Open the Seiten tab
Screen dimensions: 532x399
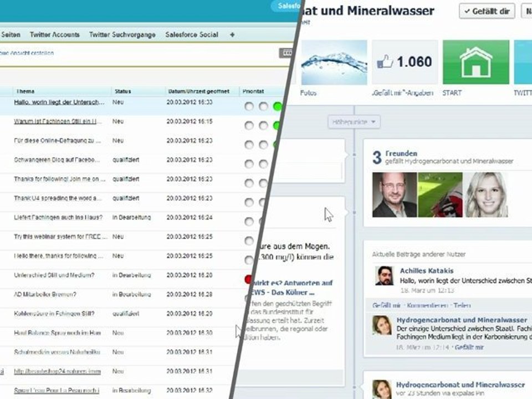pos(11,34)
